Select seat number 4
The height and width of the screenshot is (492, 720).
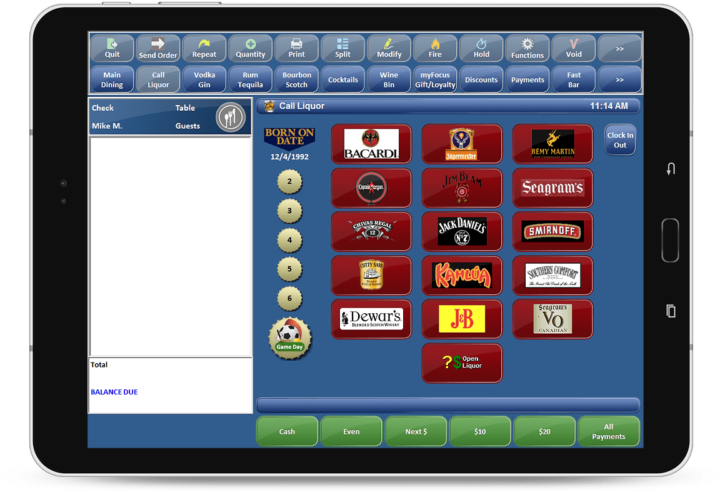click(x=289, y=240)
